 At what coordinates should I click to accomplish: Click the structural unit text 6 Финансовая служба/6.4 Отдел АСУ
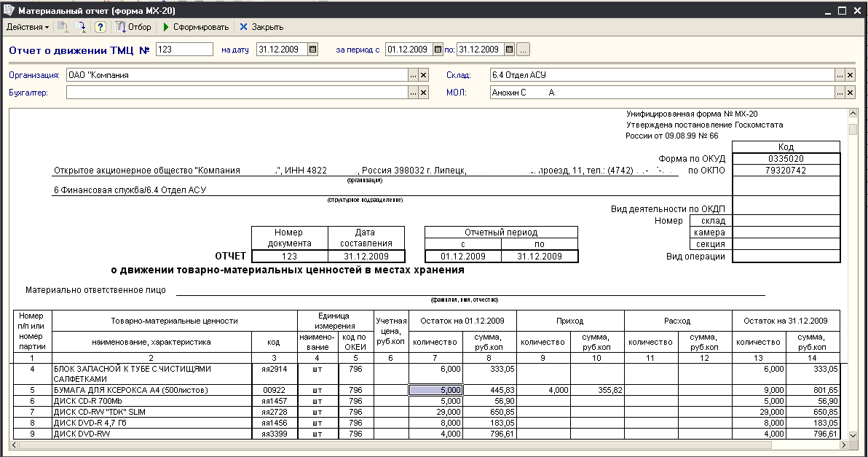pos(130,190)
